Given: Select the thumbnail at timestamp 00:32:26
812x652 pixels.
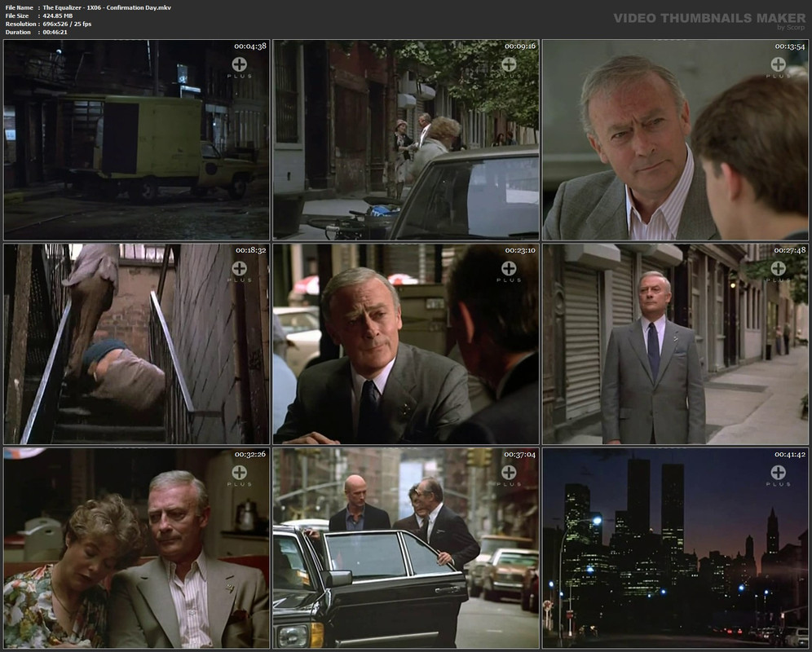Looking at the screenshot, I should tap(137, 548).
